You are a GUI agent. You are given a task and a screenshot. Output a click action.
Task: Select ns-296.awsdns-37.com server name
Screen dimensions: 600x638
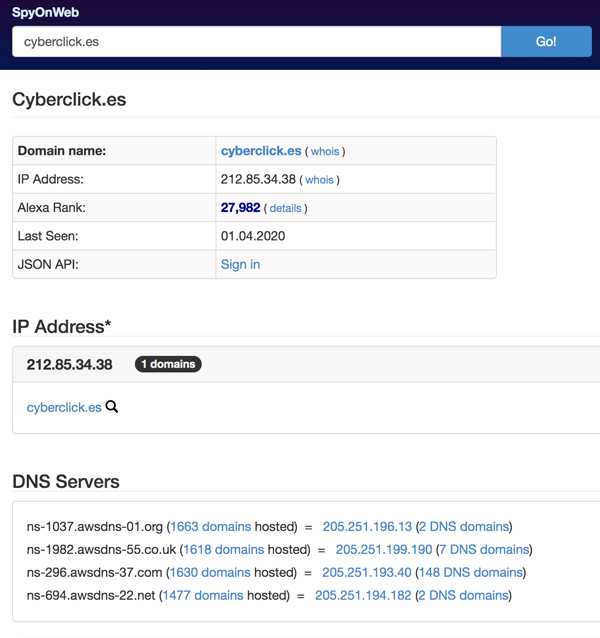tap(94, 572)
